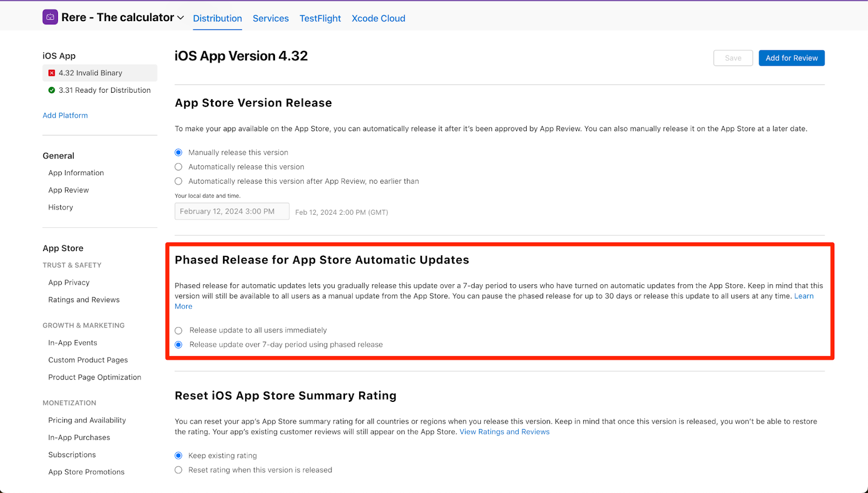The width and height of the screenshot is (868, 493).
Task: Open the TestFlight tab
Action: 320,18
